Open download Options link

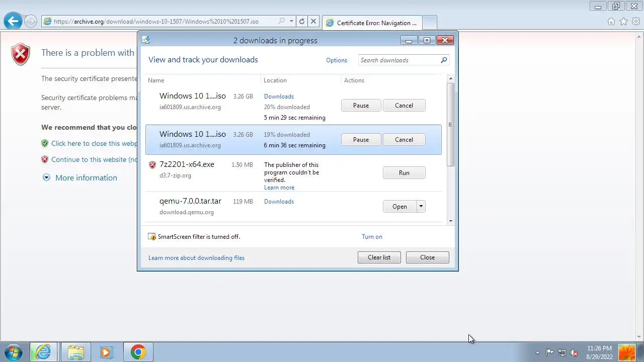click(x=337, y=60)
